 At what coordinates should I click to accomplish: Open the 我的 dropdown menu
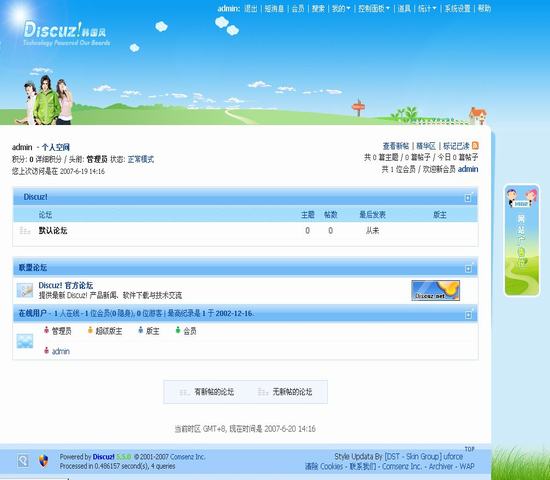(341, 8)
